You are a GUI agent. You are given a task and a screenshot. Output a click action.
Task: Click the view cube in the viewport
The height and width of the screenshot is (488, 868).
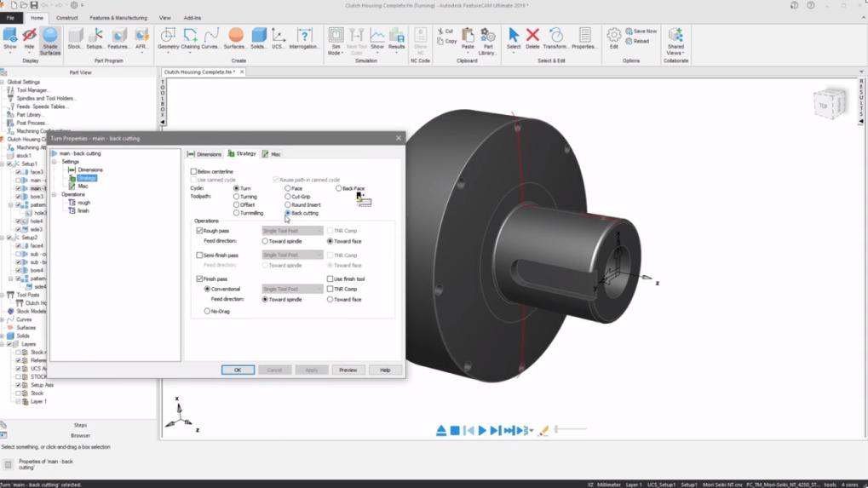click(830, 104)
